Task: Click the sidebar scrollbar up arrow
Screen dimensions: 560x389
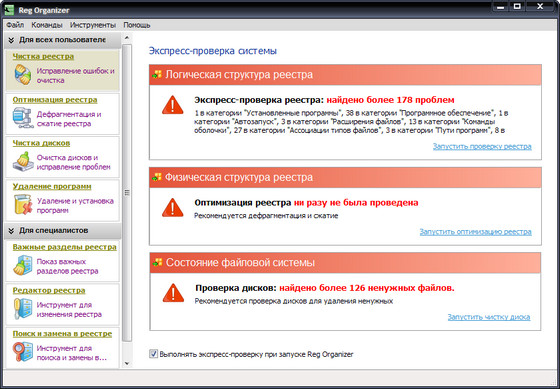Action: coord(126,37)
